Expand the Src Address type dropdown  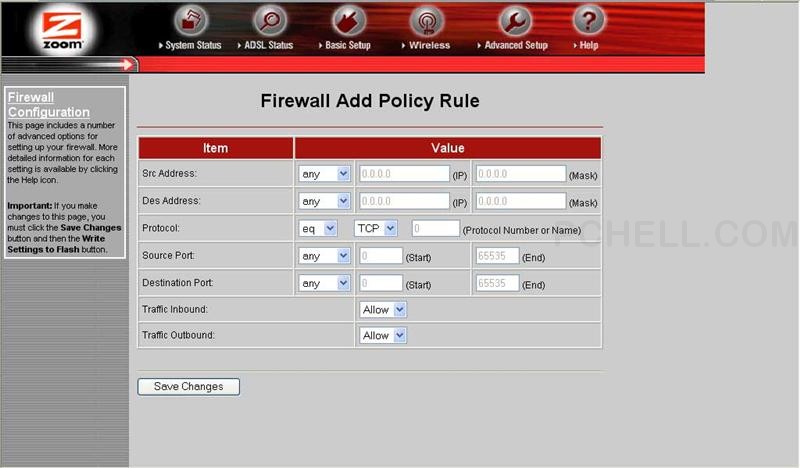(324, 174)
